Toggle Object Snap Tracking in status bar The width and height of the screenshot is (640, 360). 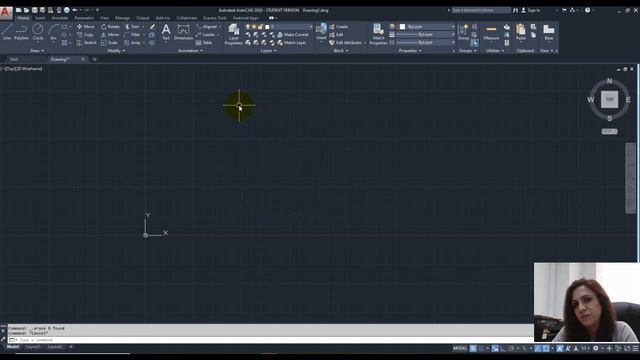click(538, 348)
